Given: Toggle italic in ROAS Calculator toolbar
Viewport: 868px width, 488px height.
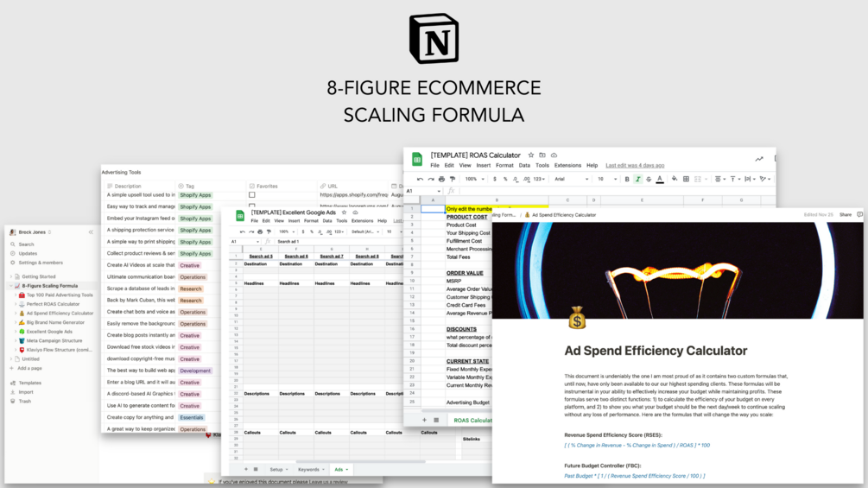Looking at the screenshot, I should click(x=637, y=180).
